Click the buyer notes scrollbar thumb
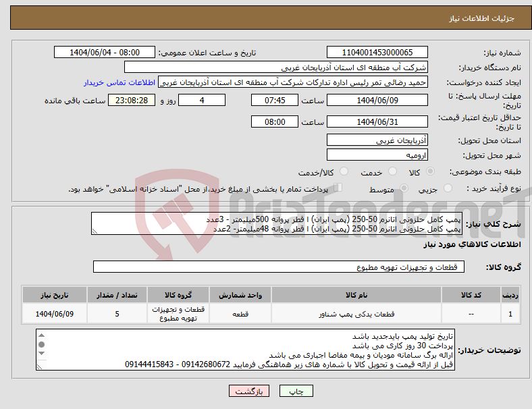Screen dimensions: 532x409 coord(41,345)
